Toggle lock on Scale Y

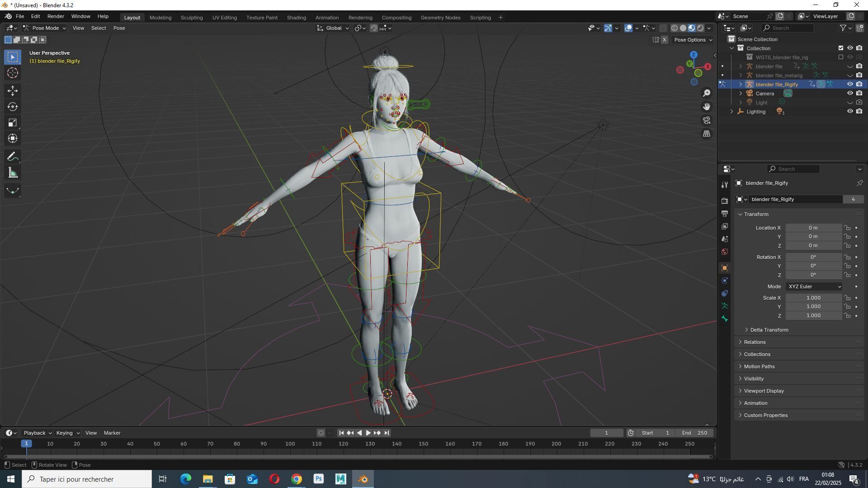847,307
